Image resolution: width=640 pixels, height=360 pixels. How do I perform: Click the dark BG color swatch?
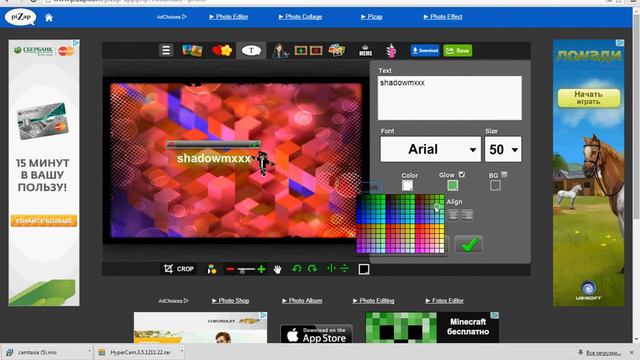point(495,186)
